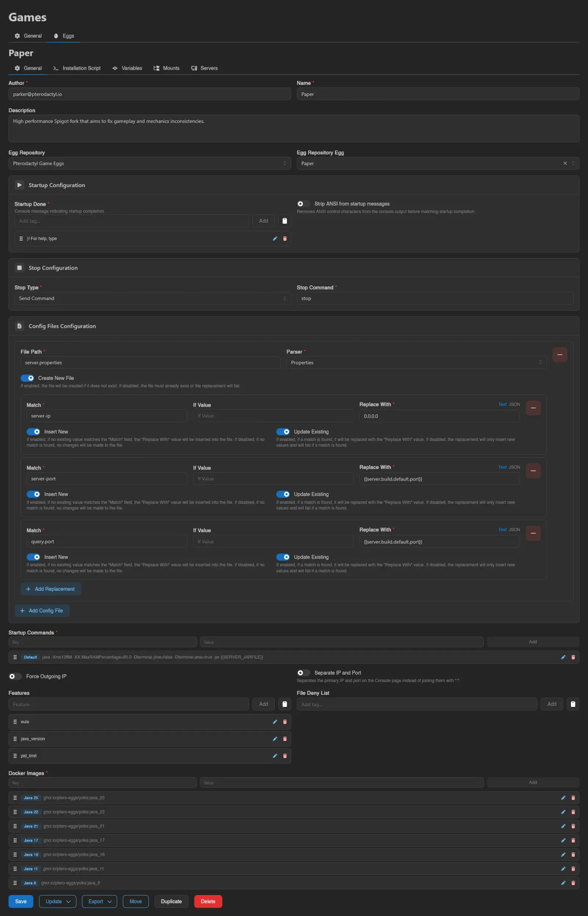This screenshot has width=588, height=916.
Task: Toggle Update Existing for server-ip
Action: click(x=283, y=432)
